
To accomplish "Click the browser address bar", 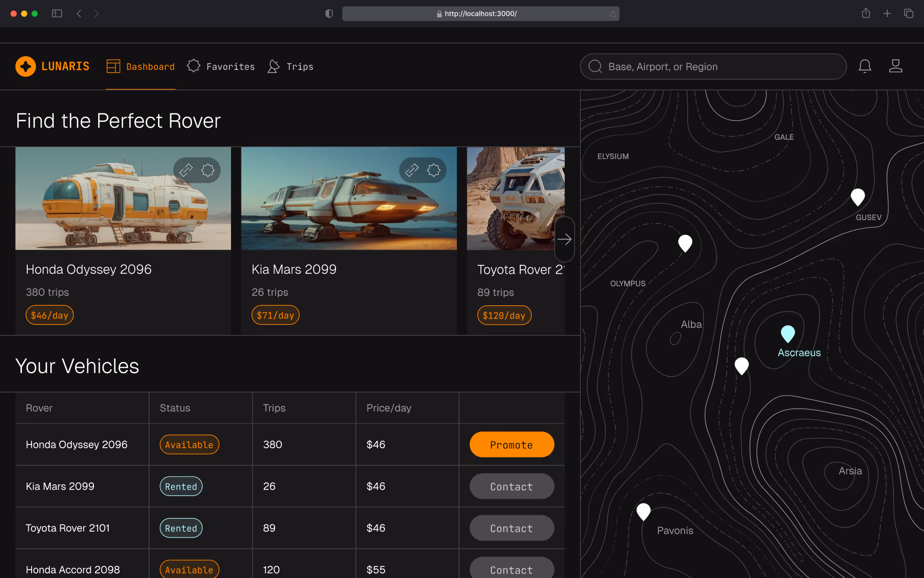I will coord(480,14).
